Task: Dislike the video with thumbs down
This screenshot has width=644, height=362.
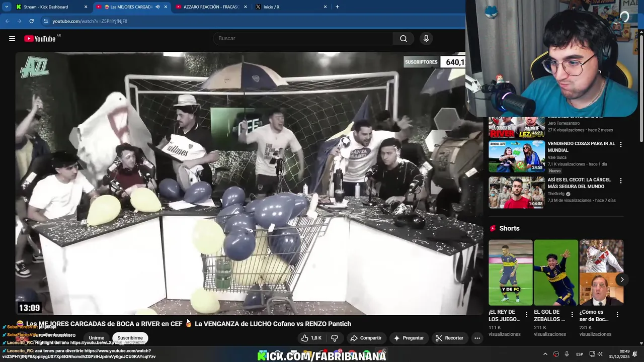Action: click(x=335, y=338)
